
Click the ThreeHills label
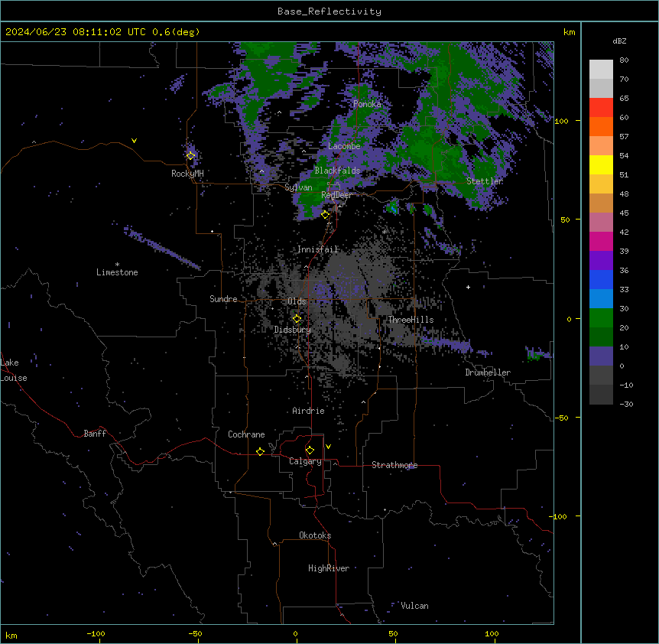[411, 320]
